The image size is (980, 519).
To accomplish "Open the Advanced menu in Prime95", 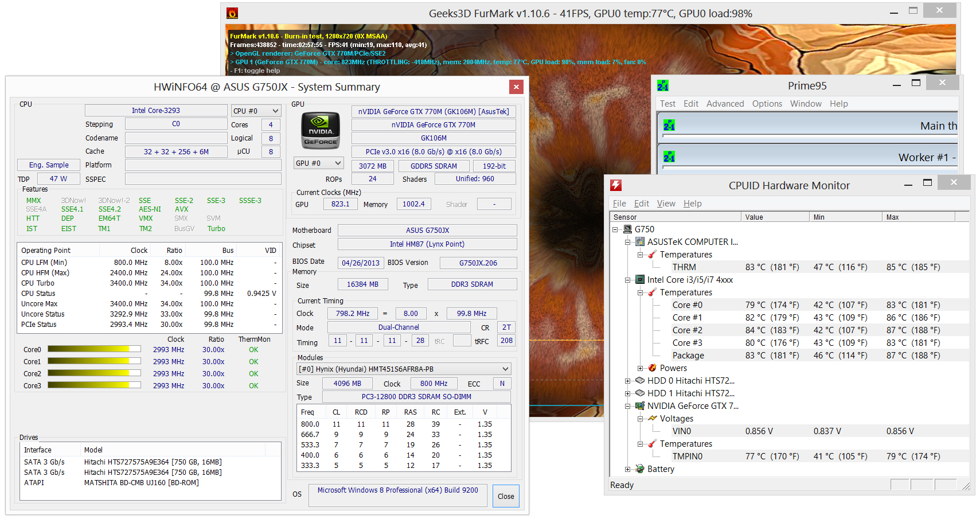I will (x=725, y=104).
